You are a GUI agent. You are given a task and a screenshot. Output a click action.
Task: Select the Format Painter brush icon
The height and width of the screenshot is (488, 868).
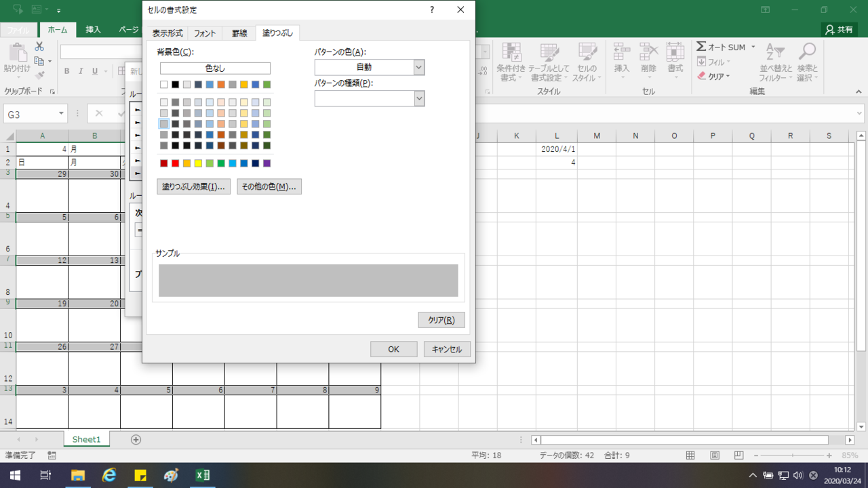(39, 76)
